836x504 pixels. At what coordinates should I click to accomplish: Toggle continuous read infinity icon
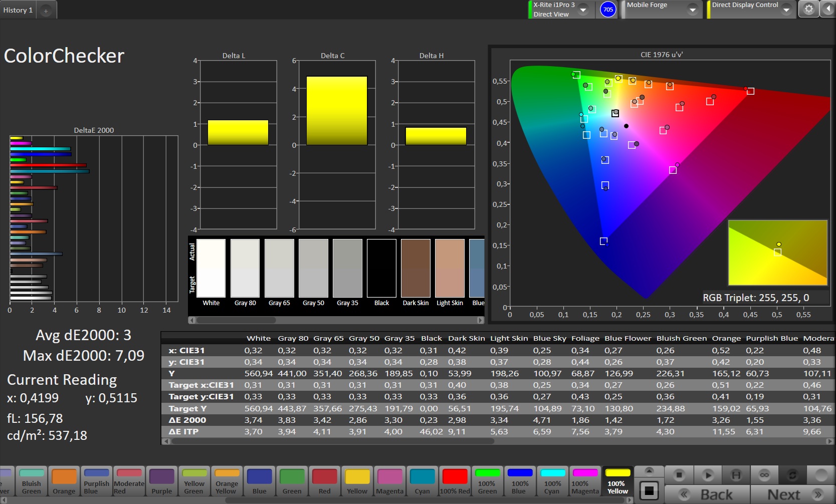764,474
